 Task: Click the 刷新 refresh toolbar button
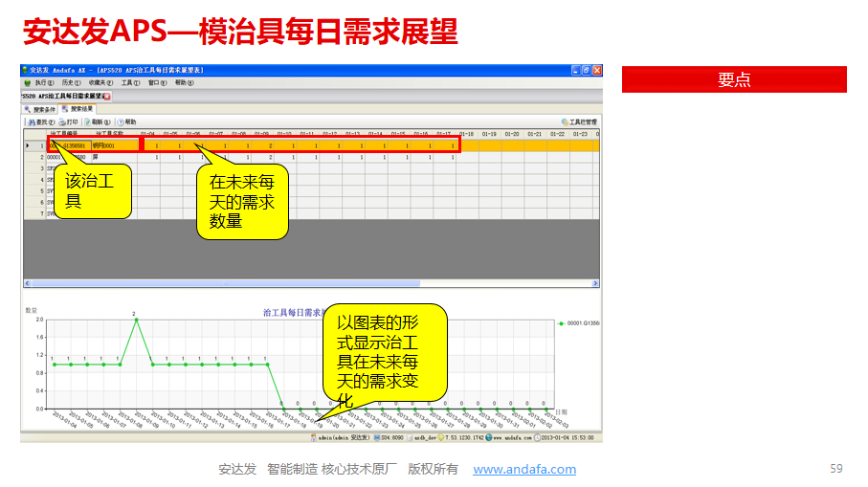click(x=97, y=122)
